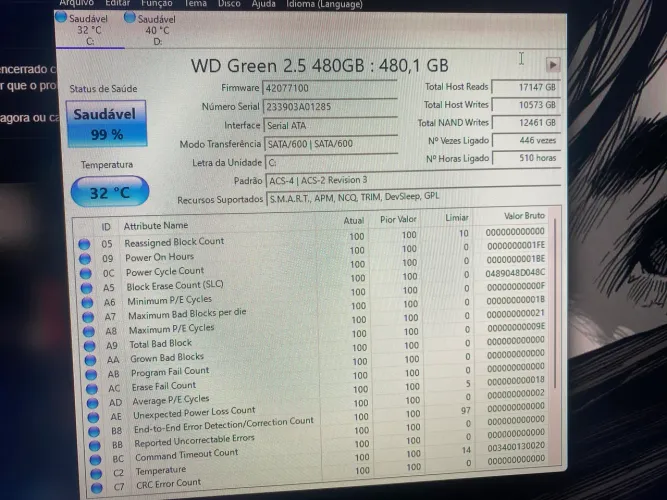Select the Erase Fail Count attribute name
Image resolution: width=667 pixels, height=500 pixels.
point(164,386)
